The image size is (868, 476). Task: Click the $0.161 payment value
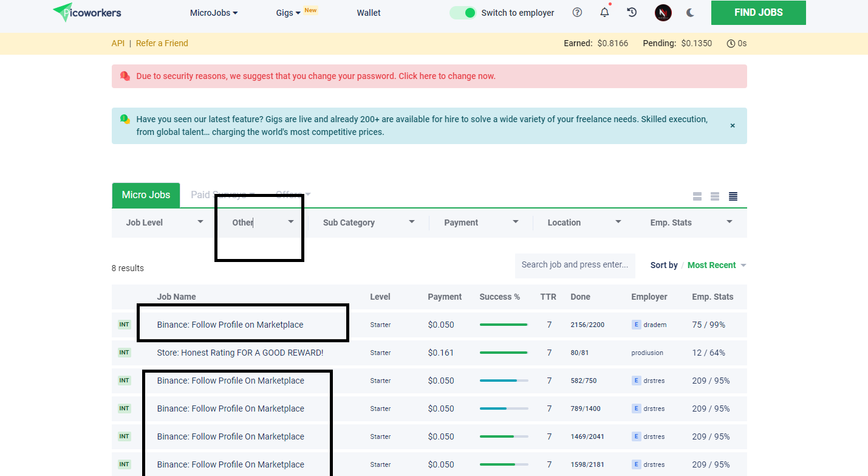[x=441, y=353]
